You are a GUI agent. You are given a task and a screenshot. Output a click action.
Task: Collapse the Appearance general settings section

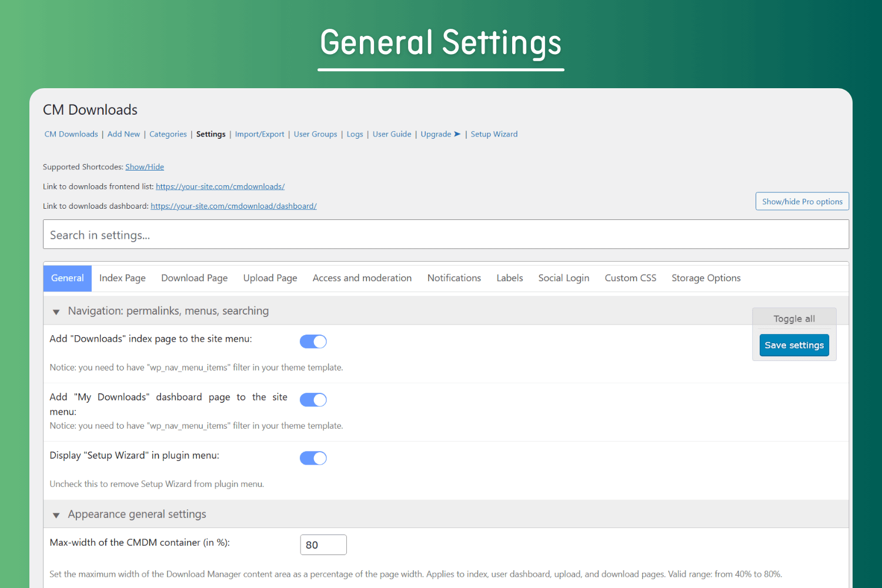[56, 515]
